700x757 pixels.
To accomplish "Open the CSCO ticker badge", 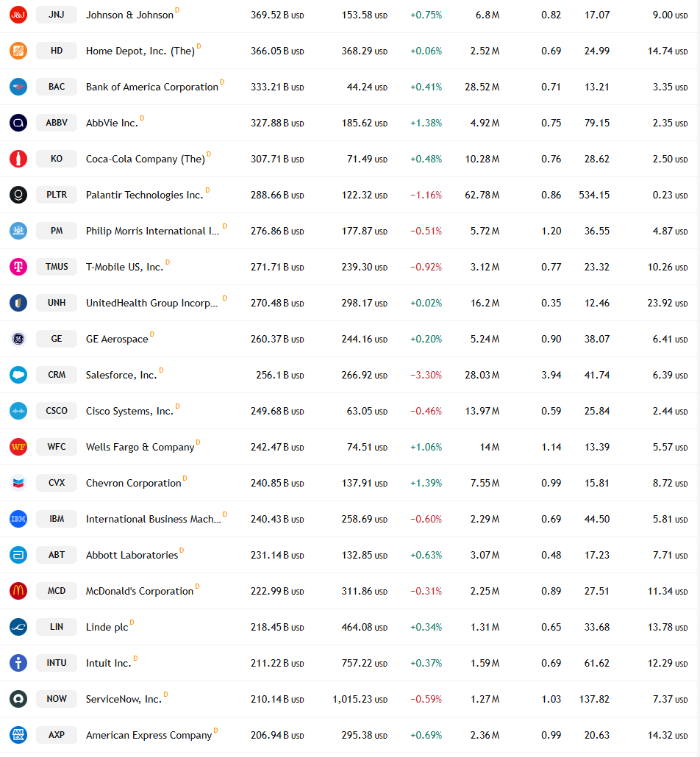I will point(57,411).
